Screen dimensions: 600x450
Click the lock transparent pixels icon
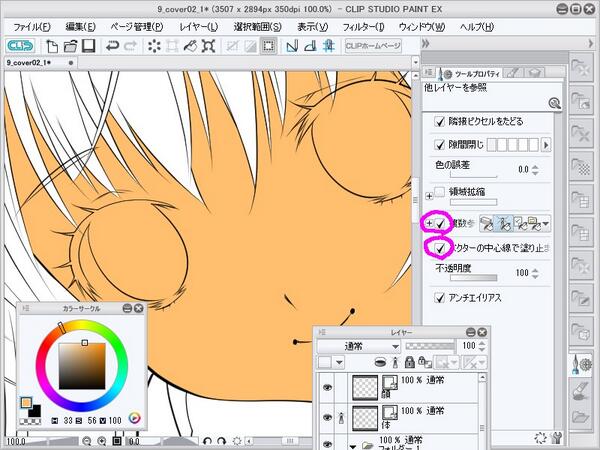(x=424, y=362)
